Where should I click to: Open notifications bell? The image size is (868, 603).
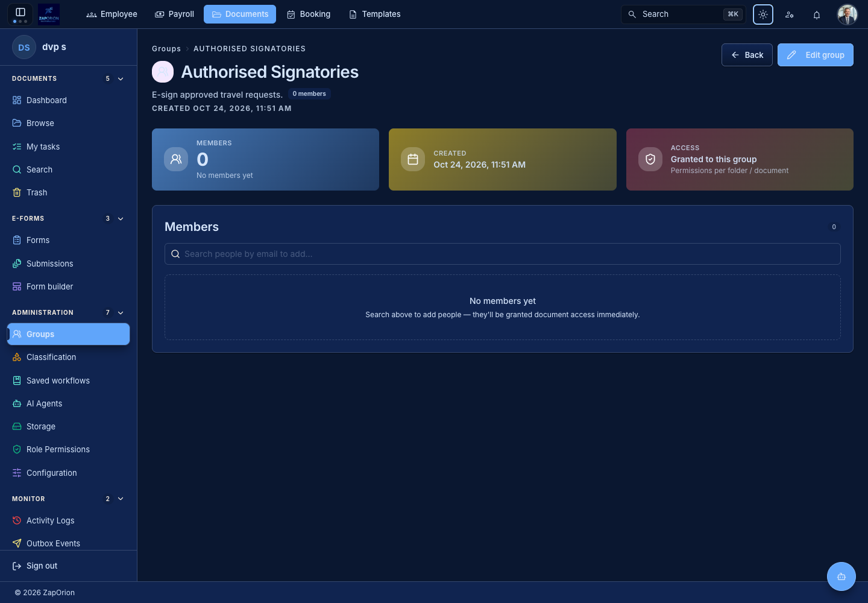tap(817, 14)
